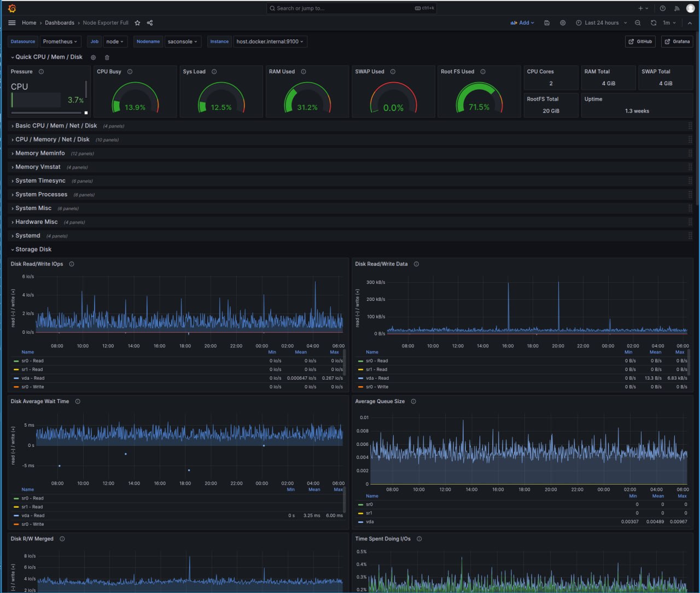
Task: Show info for SWAP Used panel
Action: tap(393, 72)
